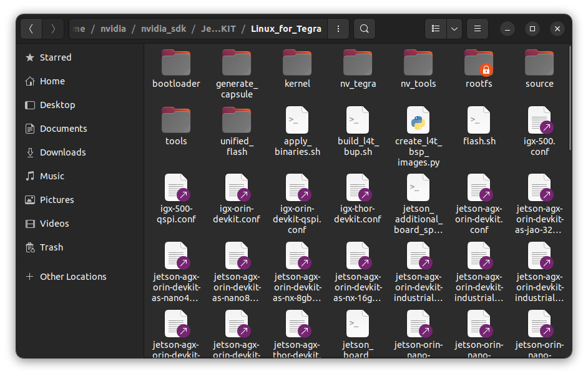This screenshot has width=588, height=376.
Task: Show Starred files in sidebar
Action: tap(56, 57)
